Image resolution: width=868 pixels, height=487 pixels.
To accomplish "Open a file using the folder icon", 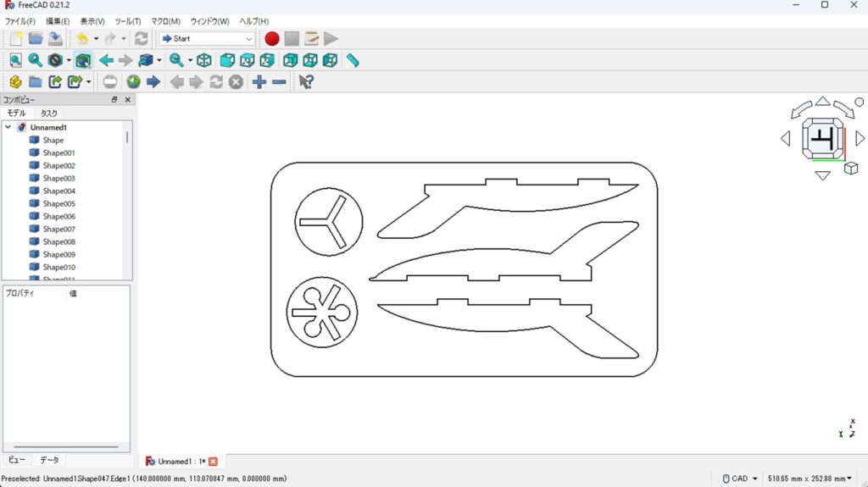I will coord(36,38).
